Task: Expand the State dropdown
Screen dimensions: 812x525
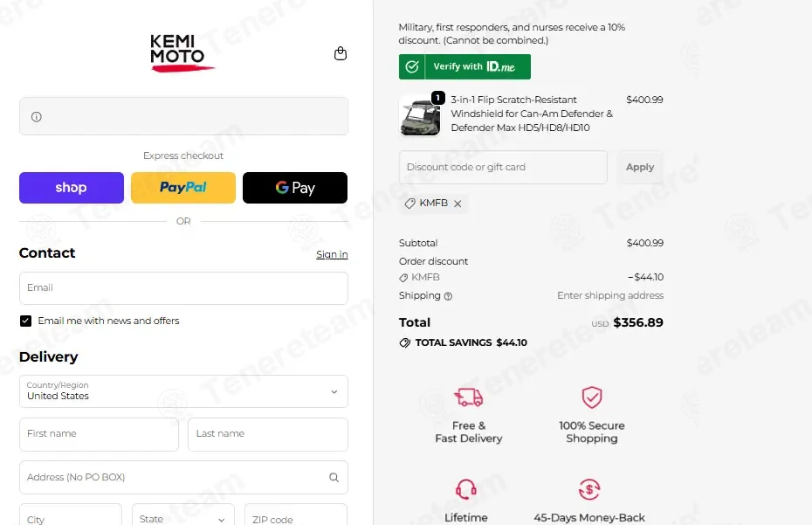Action: pyautogui.click(x=182, y=518)
